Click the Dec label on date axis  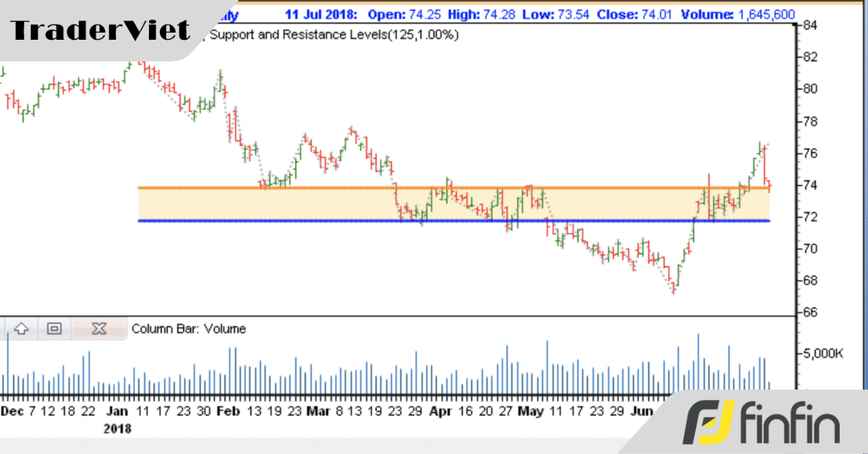(12, 411)
